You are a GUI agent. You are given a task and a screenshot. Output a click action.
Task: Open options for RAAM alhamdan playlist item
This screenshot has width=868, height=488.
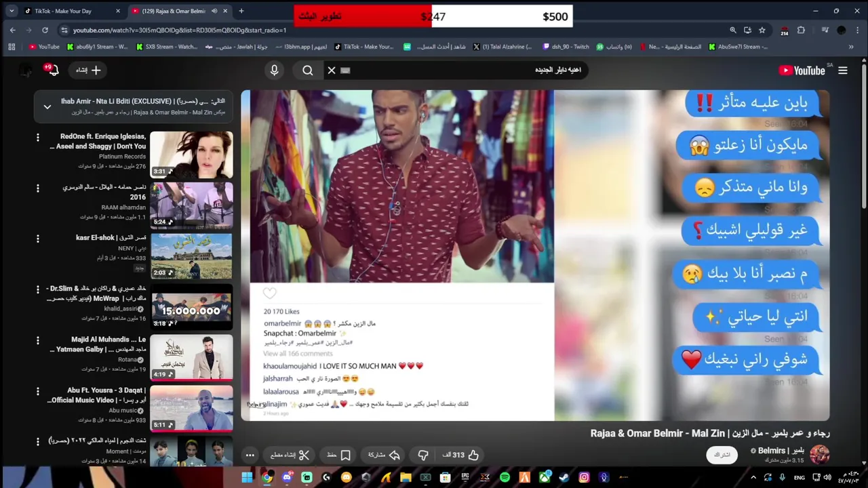point(38,188)
